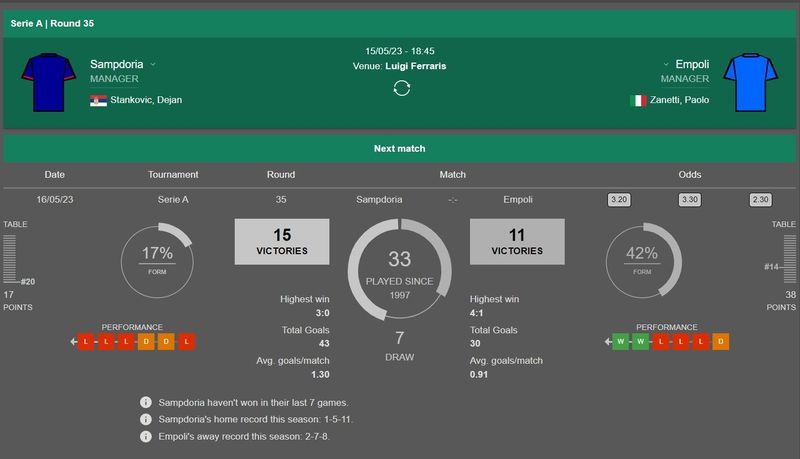This screenshot has height=459, width=800.
Task: Click the Empoli light blue jersey icon
Action: [x=751, y=82]
